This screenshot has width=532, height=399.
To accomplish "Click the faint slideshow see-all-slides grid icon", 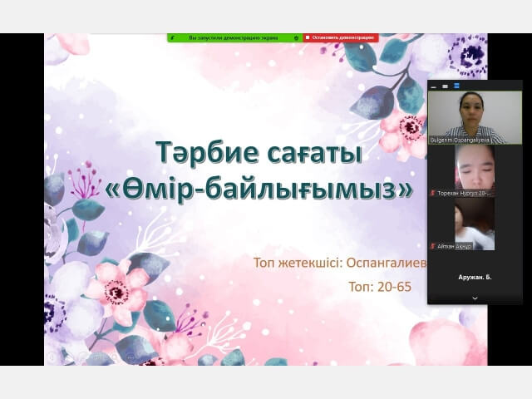I will (96, 357).
